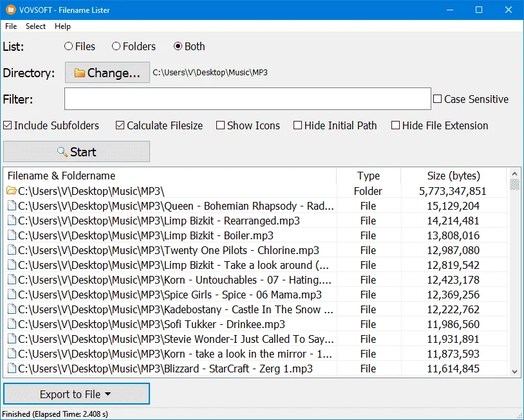Image resolution: width=524 pixels, height=420 pixels.
Task: Click file icon of Stevie Wonder-I Just Called To Say
Action: [12, 339]
